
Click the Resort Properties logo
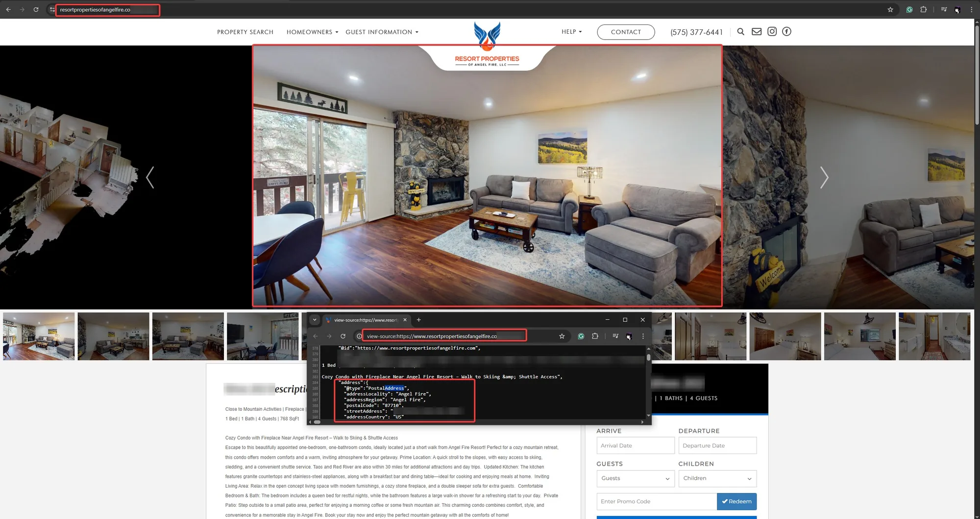[487, 44]
